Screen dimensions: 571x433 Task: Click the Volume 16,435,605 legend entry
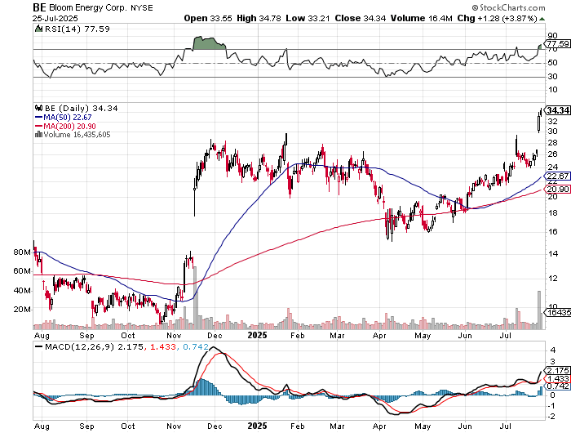[77, 134]
